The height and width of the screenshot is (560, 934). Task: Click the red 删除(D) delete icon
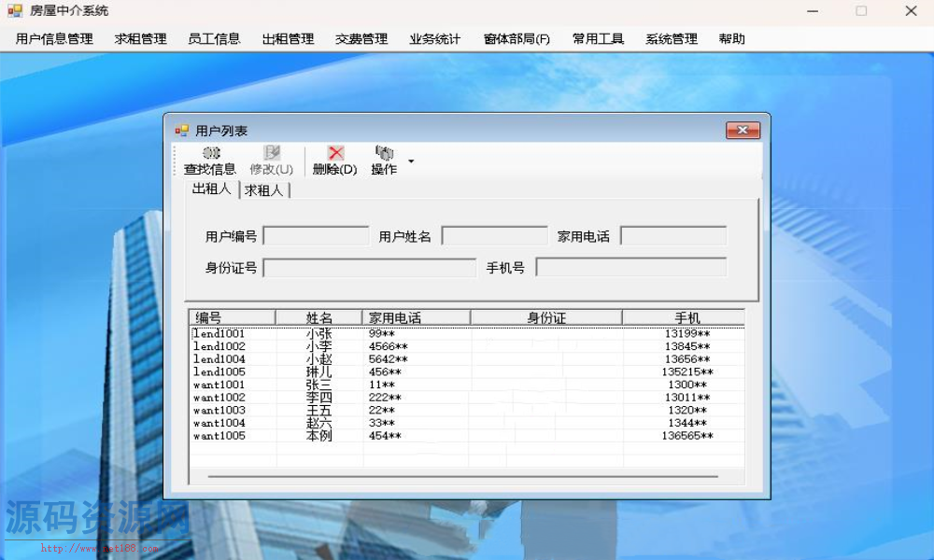pos(335,153)
